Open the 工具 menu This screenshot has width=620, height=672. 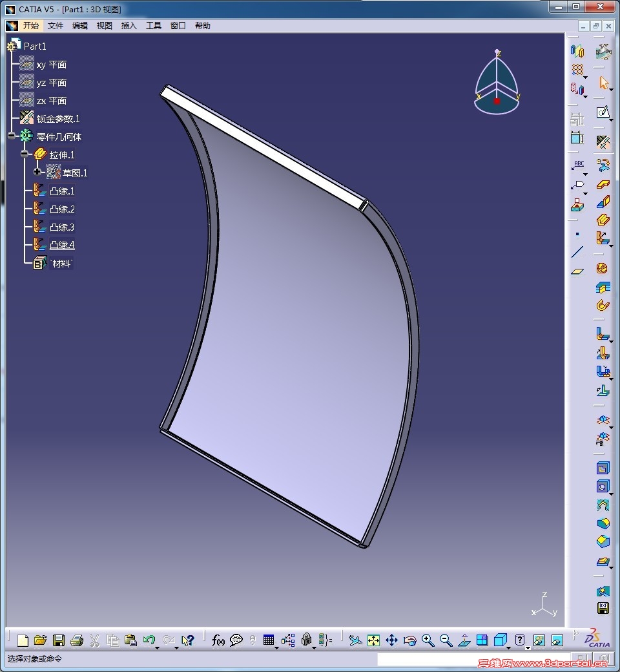coord(154,26)
